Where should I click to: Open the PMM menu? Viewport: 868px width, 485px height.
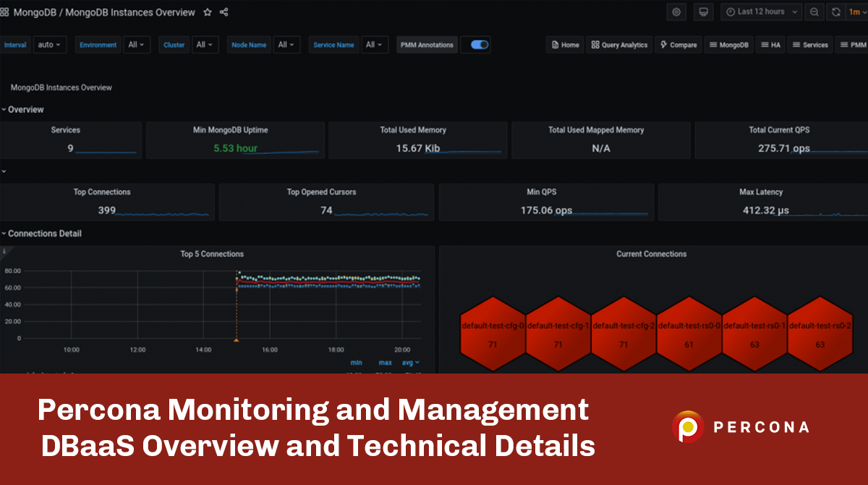tap(852, 45)
